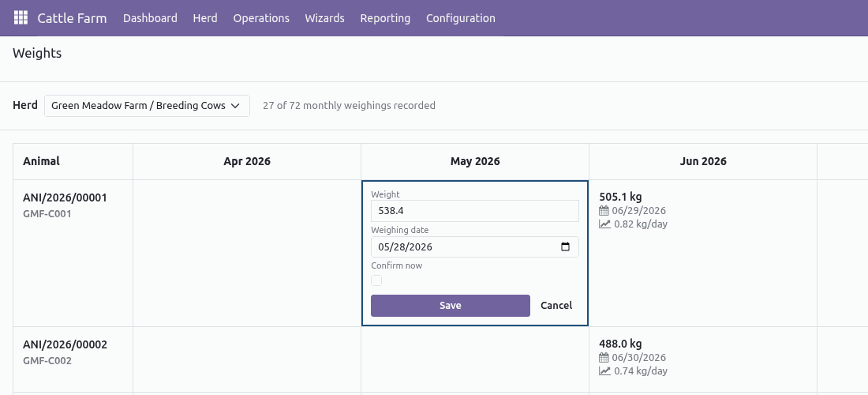Select the 488.0 kg weight entry
The image size is (868, 395).
pos(620,344)
